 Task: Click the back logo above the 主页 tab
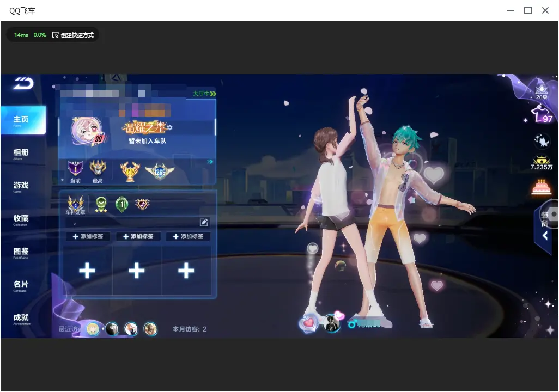tap(23, 83)
